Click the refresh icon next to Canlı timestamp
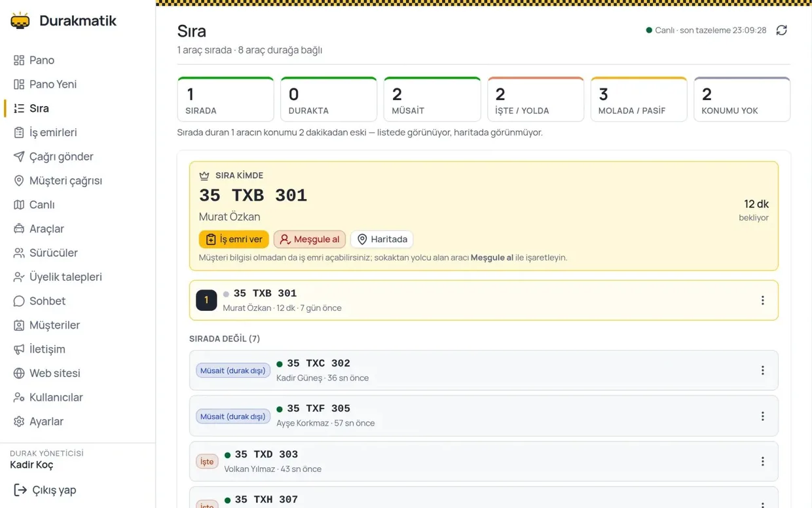Screen dimensions: 812x508 pyautogui.click(x=781, y=30)
